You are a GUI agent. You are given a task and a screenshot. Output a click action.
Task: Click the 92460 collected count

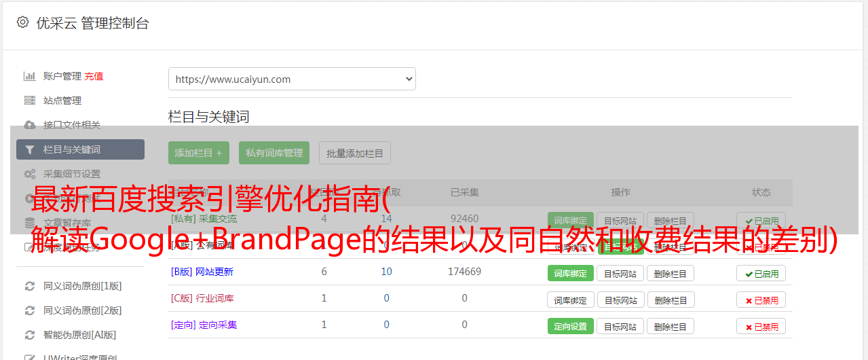[465, 219]
